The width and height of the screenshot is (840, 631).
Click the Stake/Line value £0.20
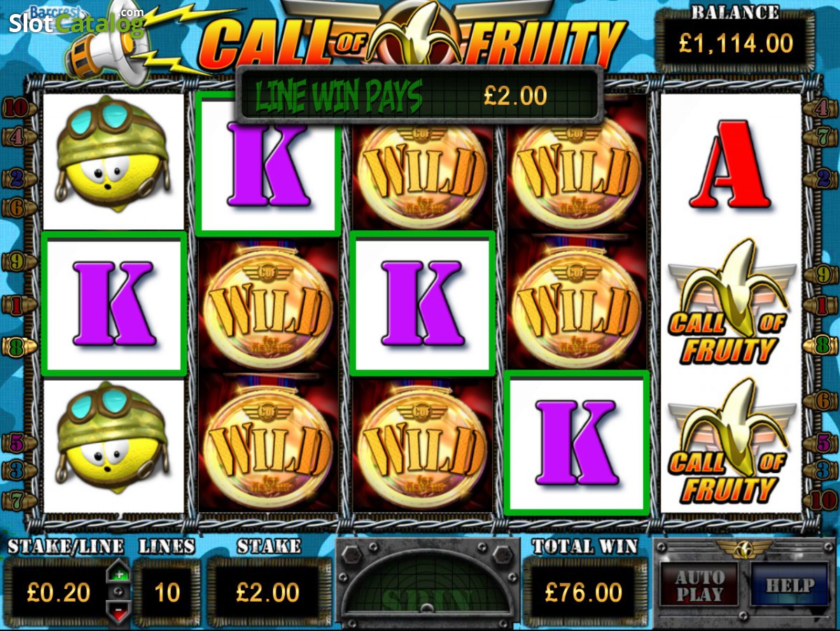pyautogui.click(x=59, y=593)
